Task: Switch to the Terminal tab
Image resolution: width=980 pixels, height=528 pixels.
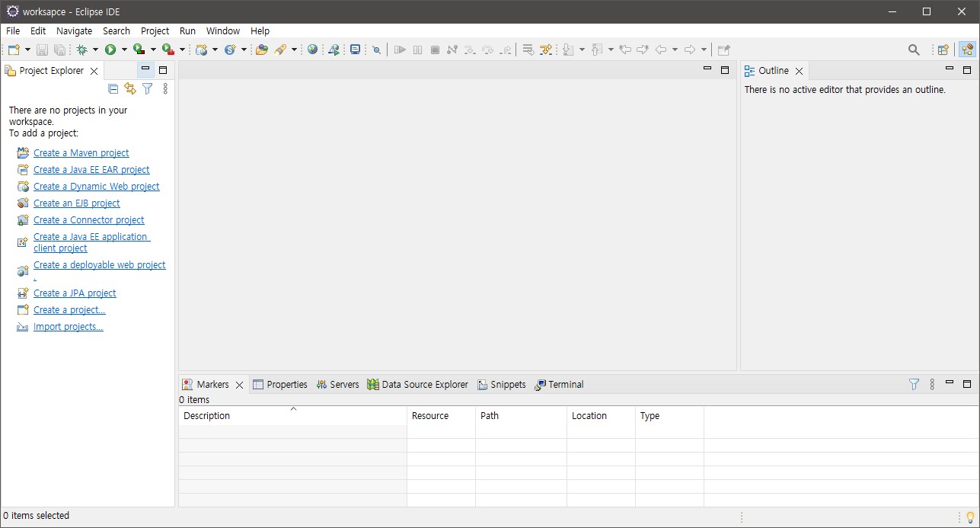Action: click(559, 385)
